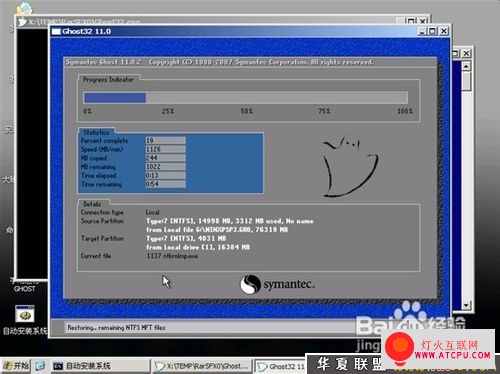Close the background RarSFX0 console window
Viewport: 500px width, 374px height.
[423, 21]
